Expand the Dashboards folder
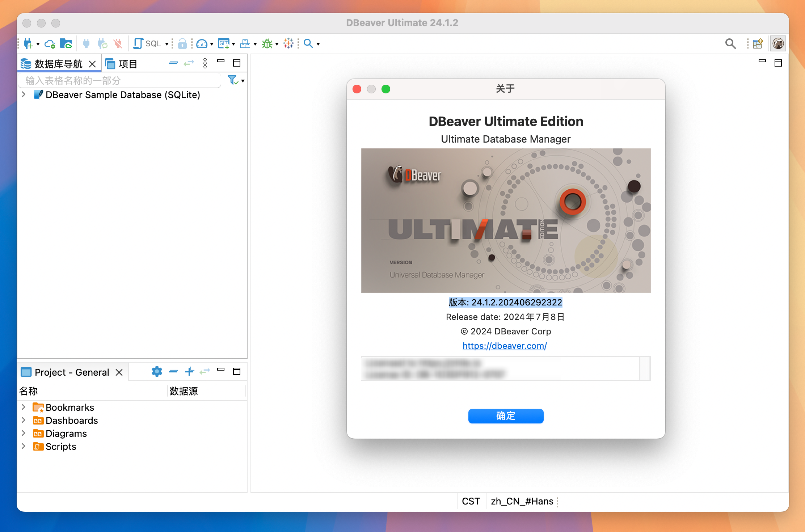 (24, 420)
